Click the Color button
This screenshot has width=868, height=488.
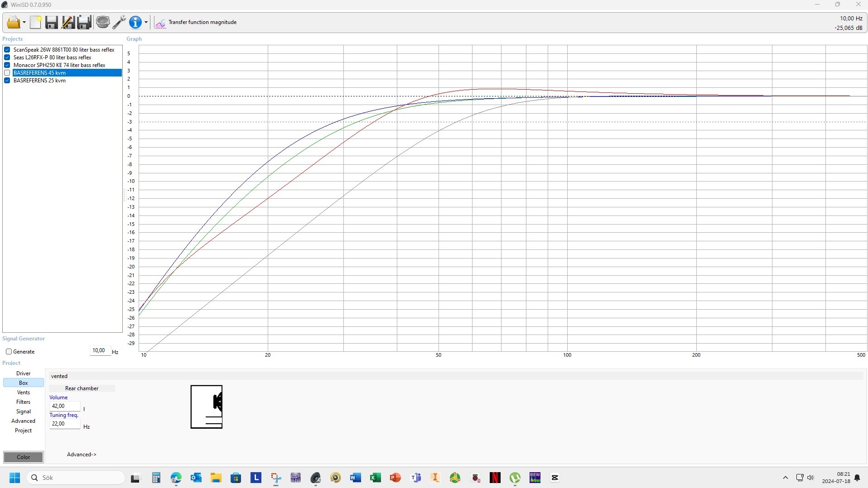coord(24,457)
